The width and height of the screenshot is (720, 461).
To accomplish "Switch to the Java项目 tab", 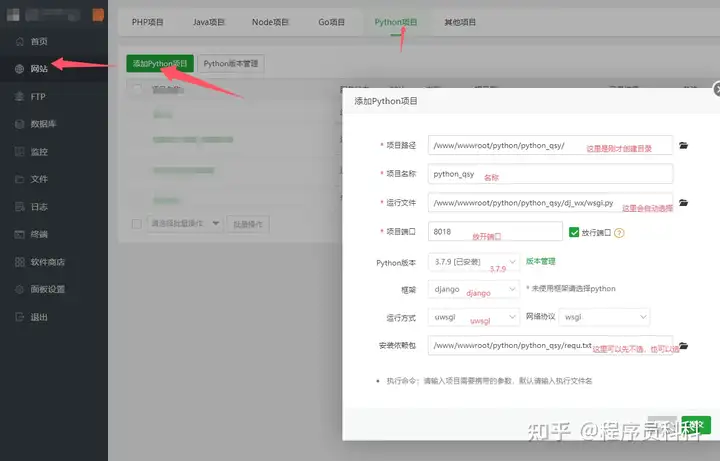I will click(208, 22).
